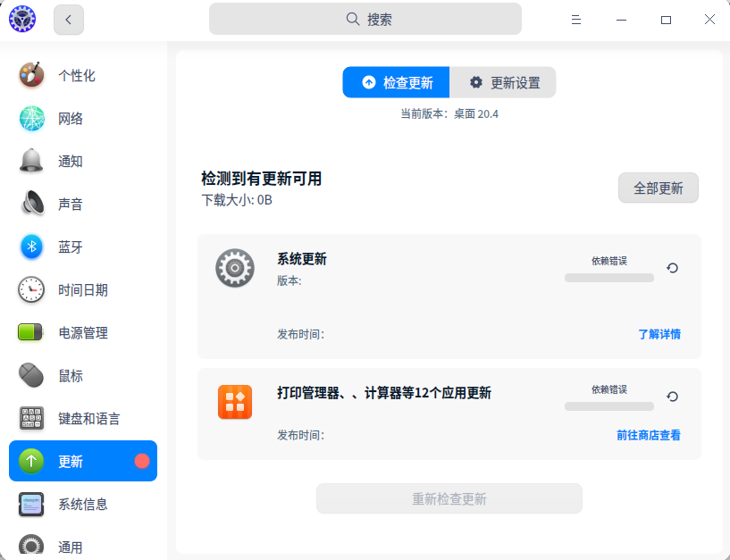Screen dimensions: 730x560
Task: Click 了解详情 for system update details
Action: click(x=659, y=334)
